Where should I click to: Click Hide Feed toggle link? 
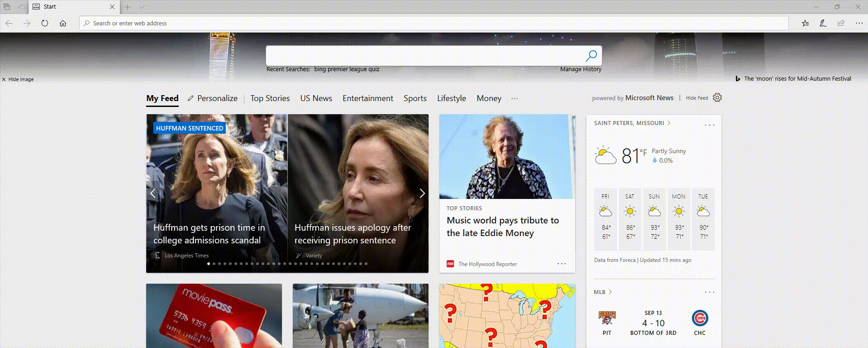point(696,98)
